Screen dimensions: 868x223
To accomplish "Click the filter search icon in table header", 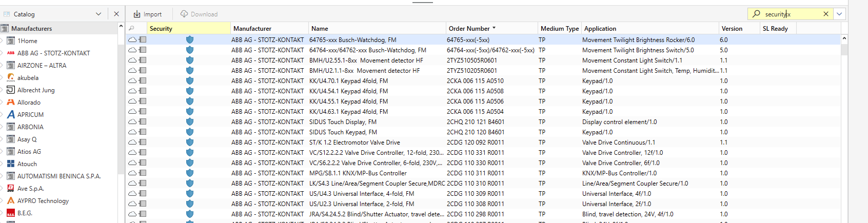I will point(132,29).
